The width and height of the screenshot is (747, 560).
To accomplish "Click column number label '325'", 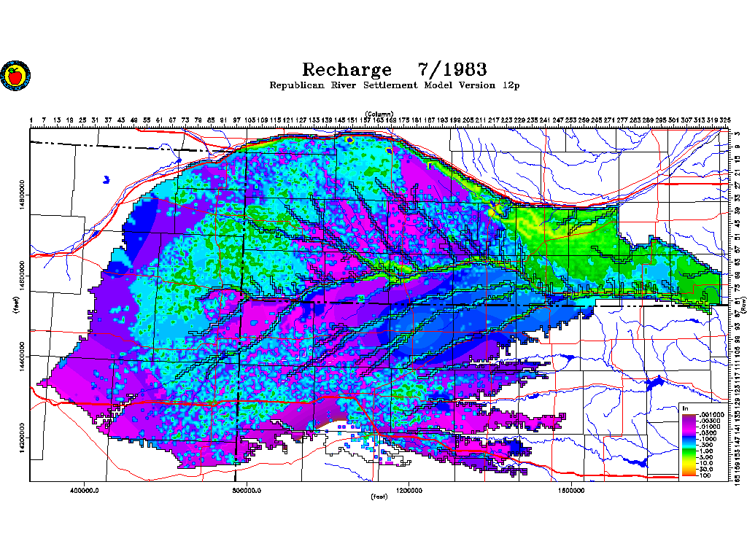I will click(724, 120).
